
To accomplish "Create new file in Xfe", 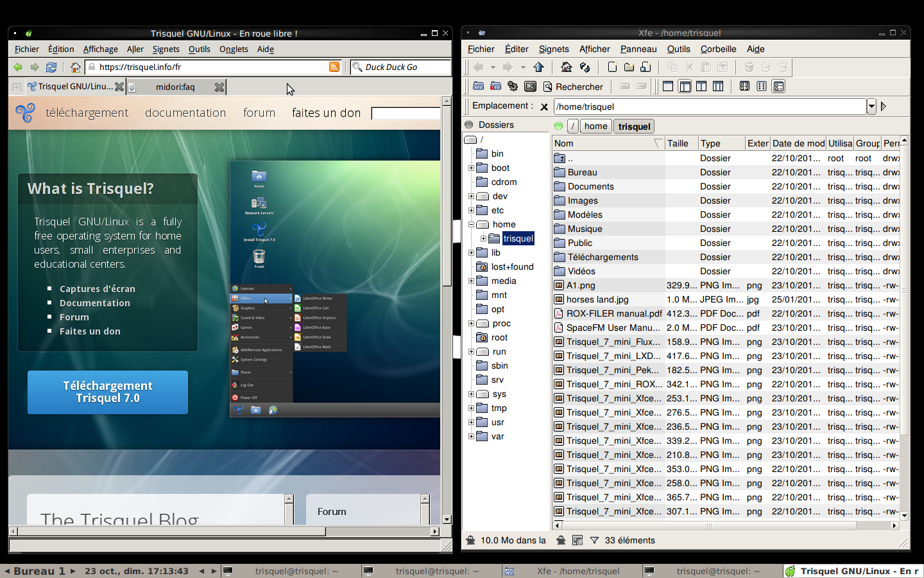I will 612,67.
